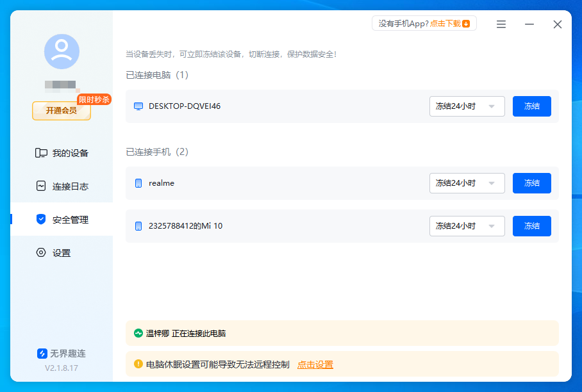Open the 连接日志 connection log icon
Image resolution: width=582 pixels, height=392 pixels.
(x=40, y=186)
